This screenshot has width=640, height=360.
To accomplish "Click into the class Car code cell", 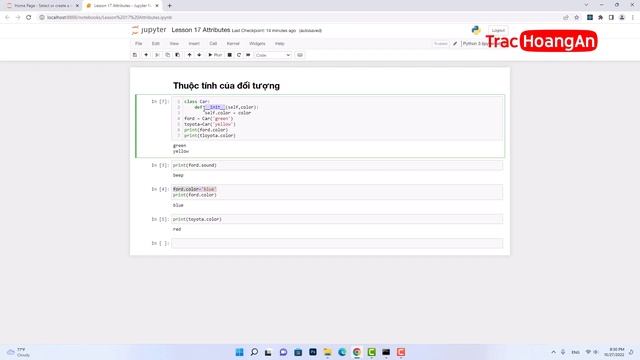I will click(337, 118).
